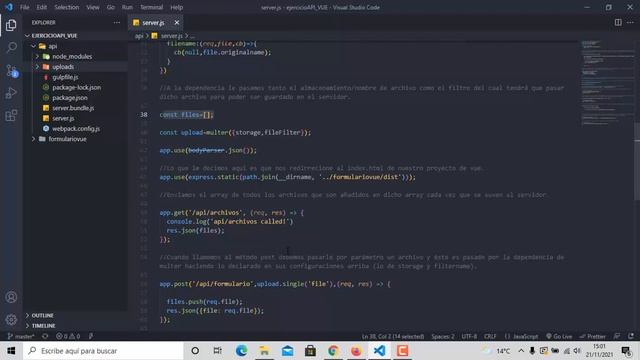This screenshot has height=360, width=640.
Task: Click the api breadcrumb segment
Action: pos(139,36)
